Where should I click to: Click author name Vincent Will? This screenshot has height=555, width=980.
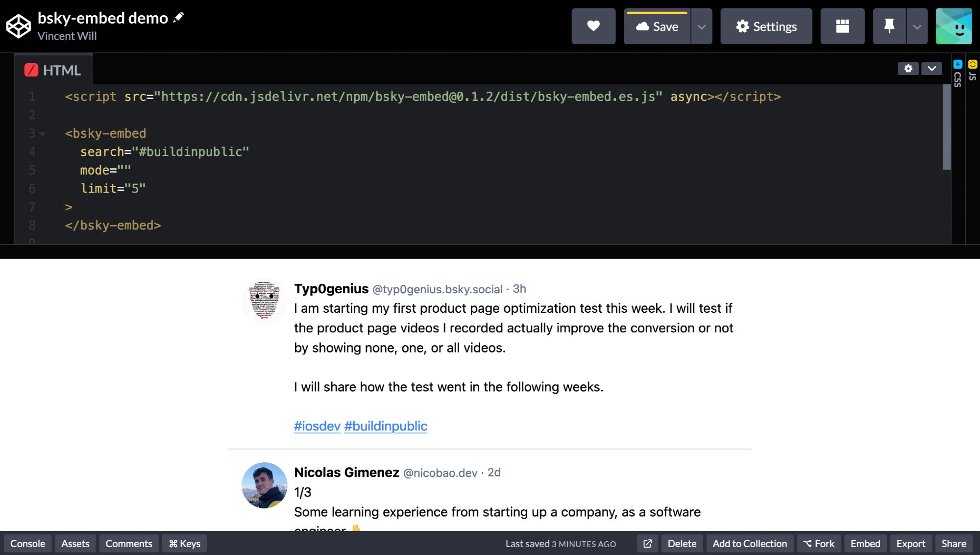coord(67,36)
